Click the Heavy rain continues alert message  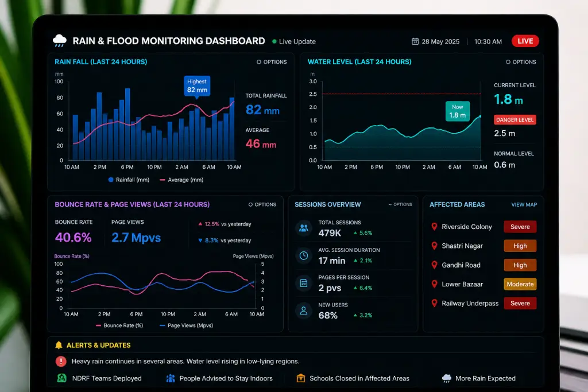[185, 361]
